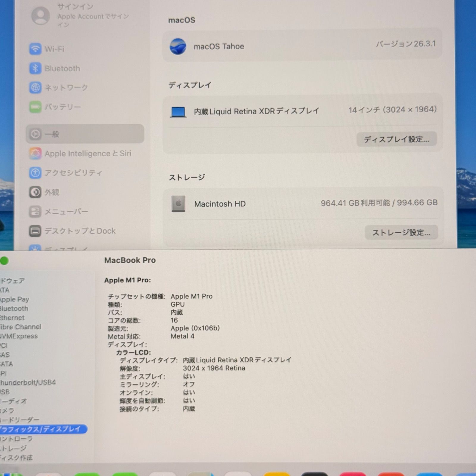Select カメラ in hardware list
The width and height of the screenshot is (476, 476).
point(7,411)
